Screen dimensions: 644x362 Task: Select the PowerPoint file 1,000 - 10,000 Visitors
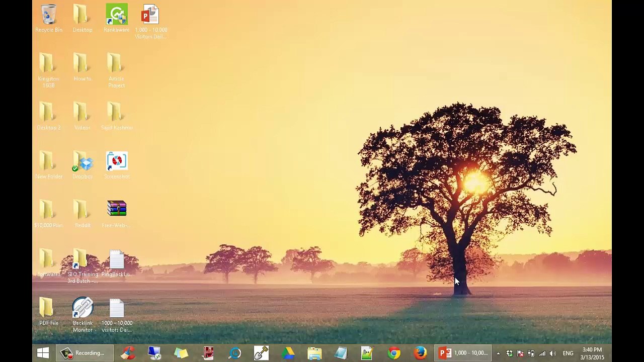[150, 22]
